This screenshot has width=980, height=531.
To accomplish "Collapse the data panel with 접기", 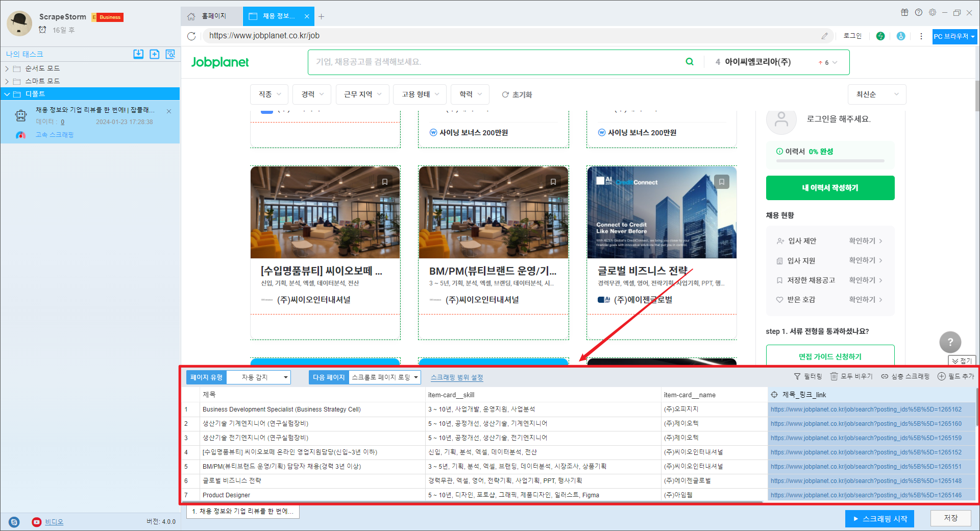I will (x=962, y=360).
